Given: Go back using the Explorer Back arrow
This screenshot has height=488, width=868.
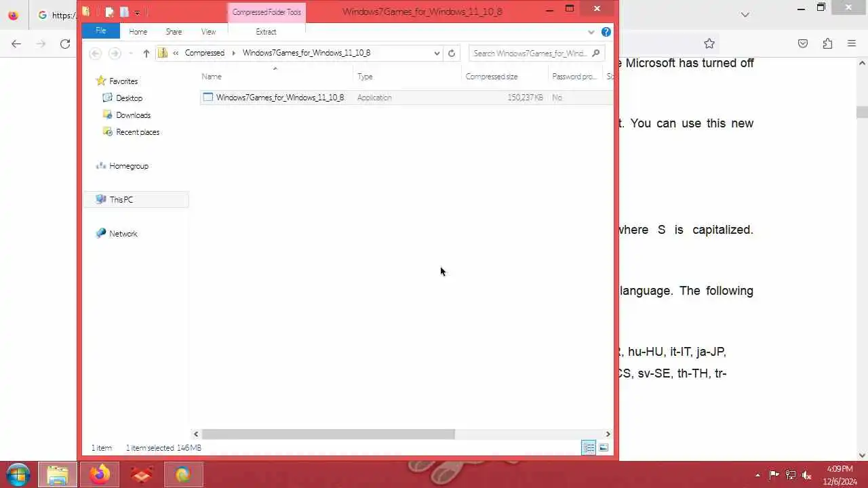Looking at the screenshot, I should pos(96,53).
